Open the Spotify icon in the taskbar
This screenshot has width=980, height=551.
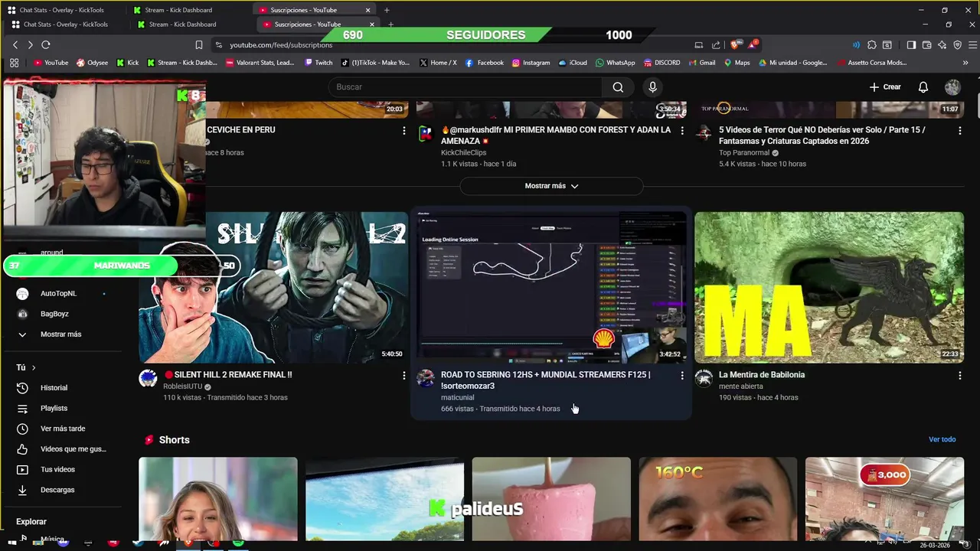pyautogui.click(x=238, y=543)
